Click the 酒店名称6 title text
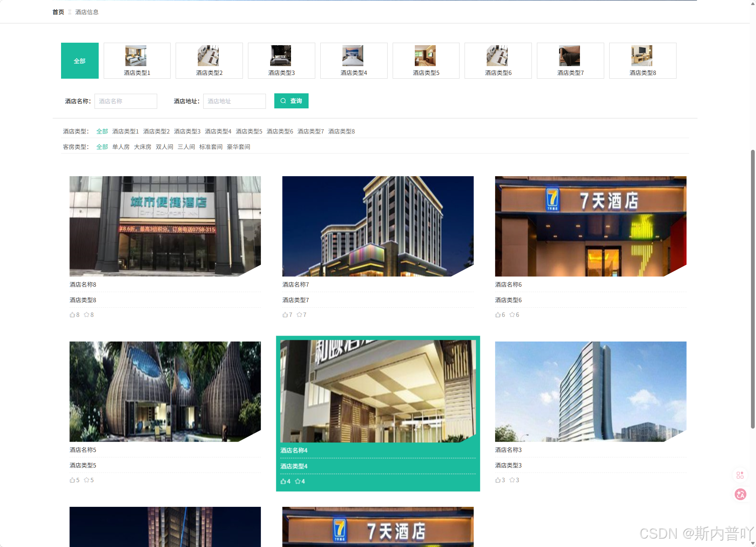The height and width of the screenshot is (547, 756). click(508, 285)
